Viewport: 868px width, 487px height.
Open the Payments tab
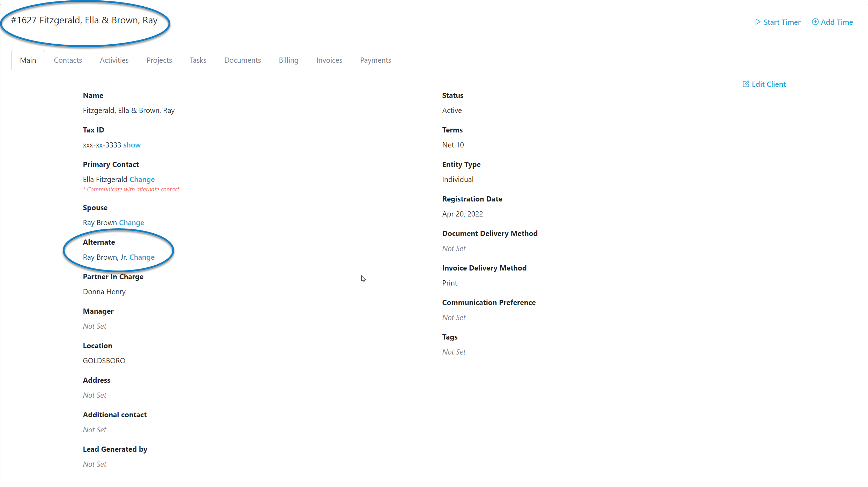point(375,60)
